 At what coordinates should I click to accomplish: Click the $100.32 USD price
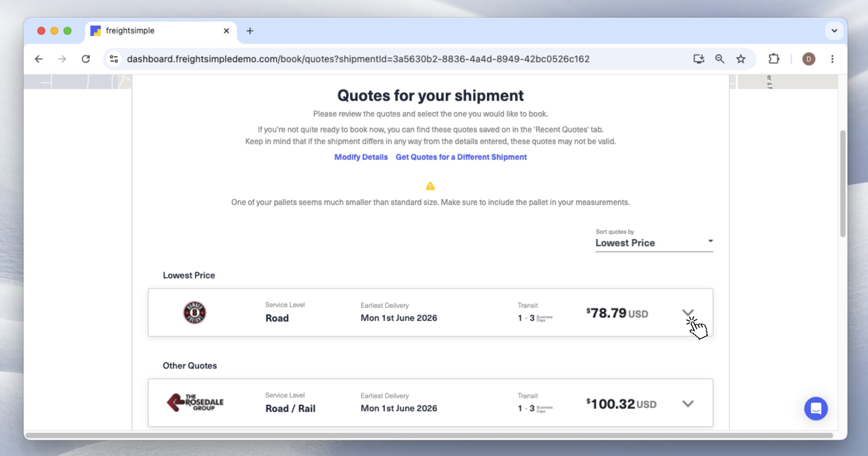(x=621, y=404)
